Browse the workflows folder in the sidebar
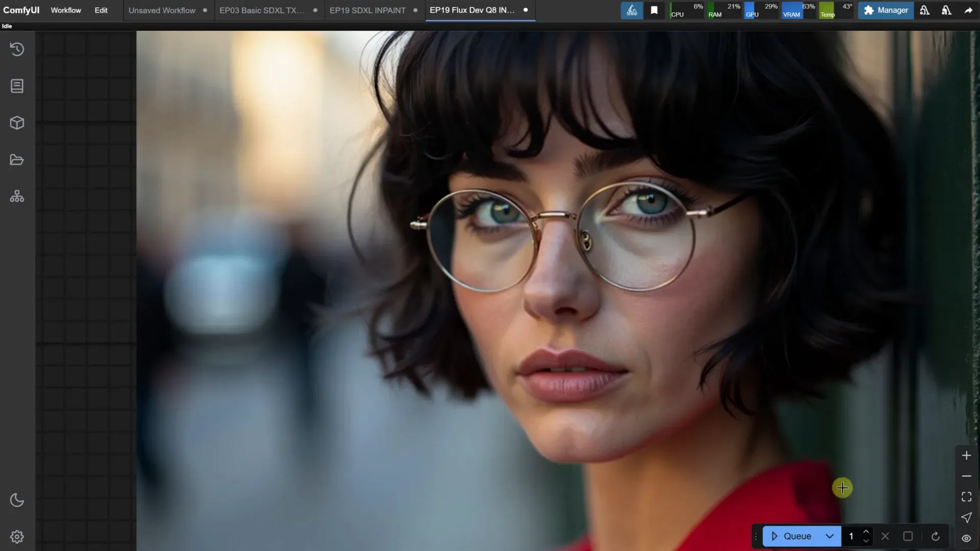Viewport: 980px width, 551px height. (17, 160)
